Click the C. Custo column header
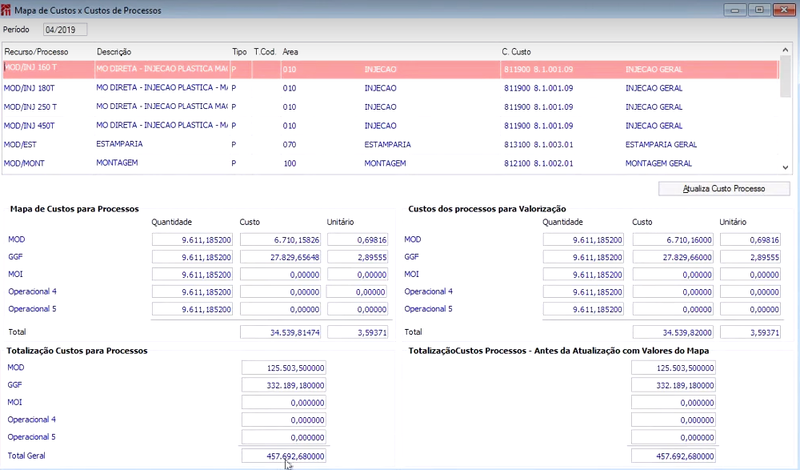 (516, 52)
